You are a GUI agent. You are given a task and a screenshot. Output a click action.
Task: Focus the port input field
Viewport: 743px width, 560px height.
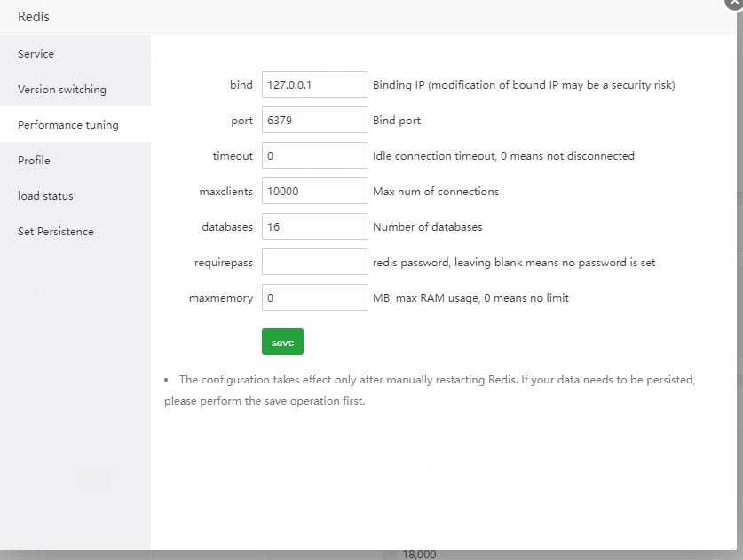tap(314, 120)
